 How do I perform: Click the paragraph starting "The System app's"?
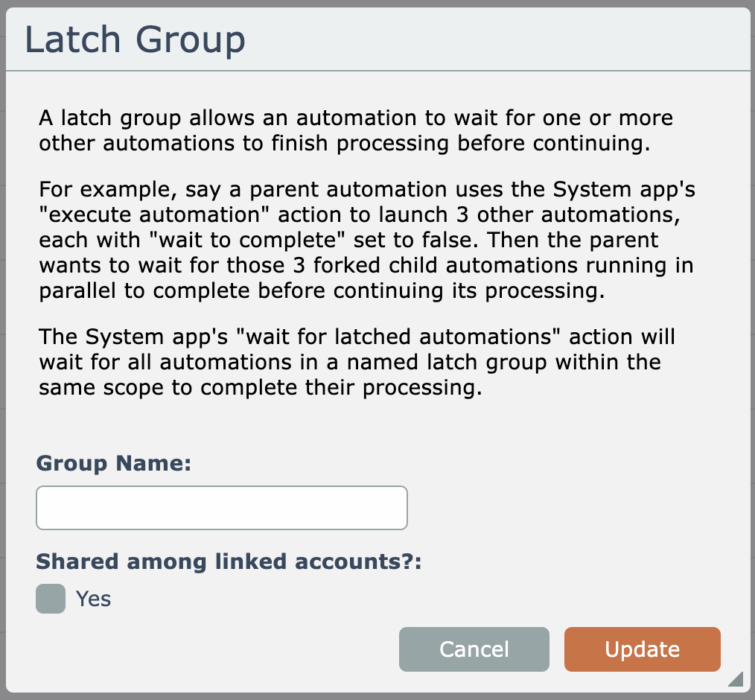coord(357,363)
